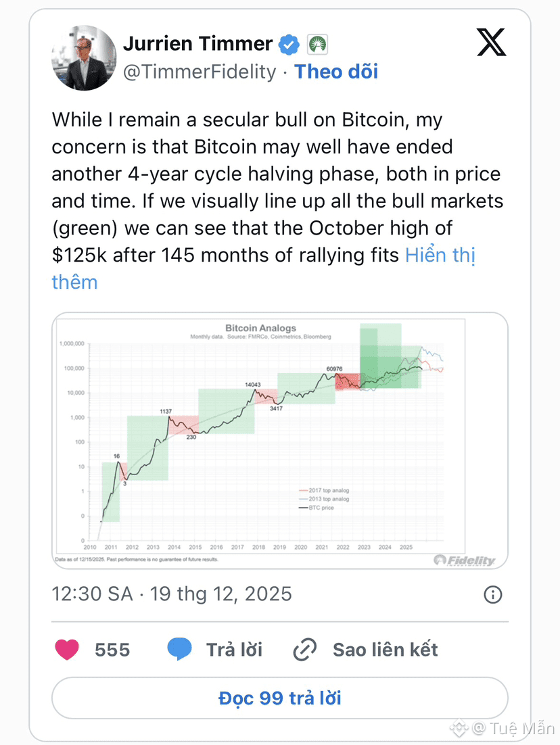Screen dimensions: 560x745
Task: Open the Bitcoin Analogs chart image
Action: [280, 441]
